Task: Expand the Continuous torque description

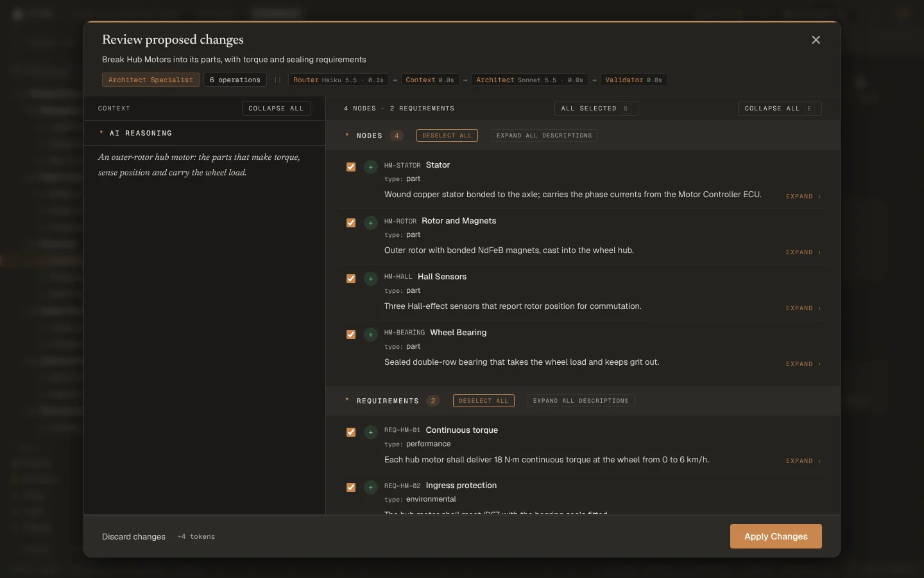Action: coord(803,461)
